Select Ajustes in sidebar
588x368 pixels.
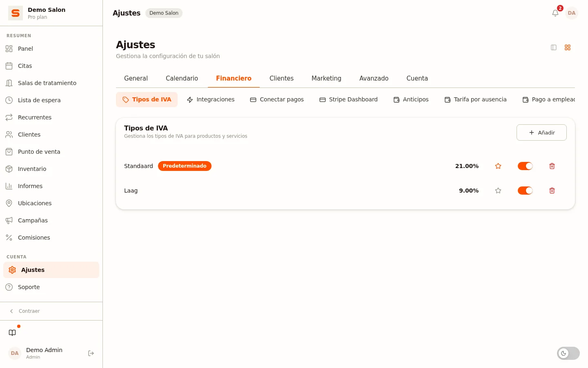(x=51, y=270)
